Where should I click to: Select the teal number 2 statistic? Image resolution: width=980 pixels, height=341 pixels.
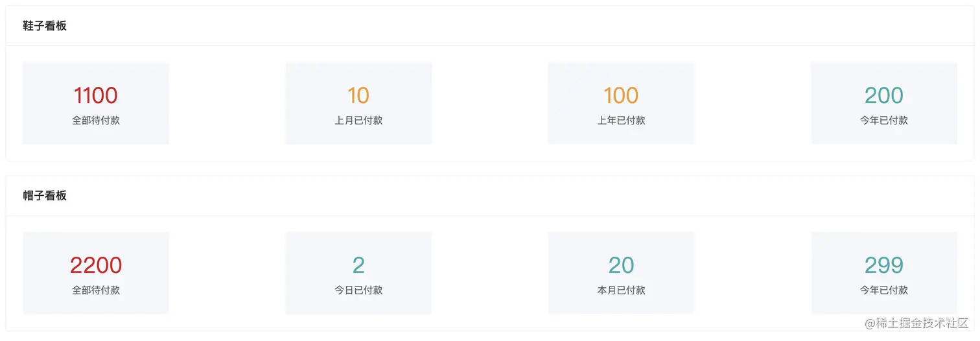point(358,265)
